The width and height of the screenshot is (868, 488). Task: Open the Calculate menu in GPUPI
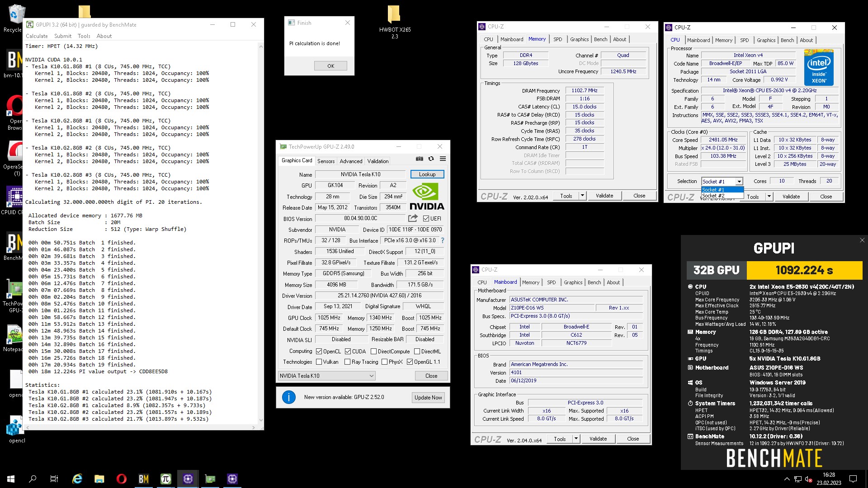tap(37, 36)
